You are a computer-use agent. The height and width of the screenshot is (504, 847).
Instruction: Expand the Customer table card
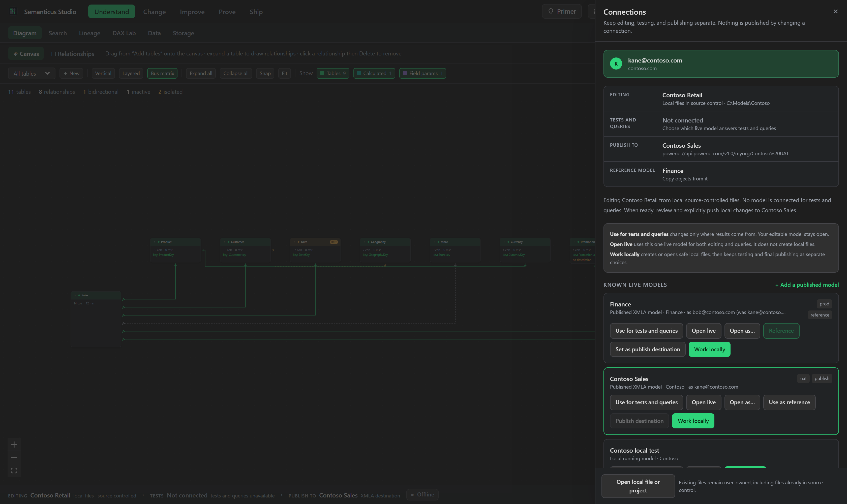[x=225, y=242]
